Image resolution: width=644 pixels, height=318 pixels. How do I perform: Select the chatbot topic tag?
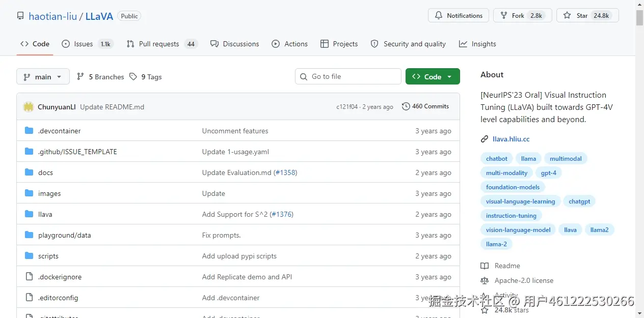497,159
